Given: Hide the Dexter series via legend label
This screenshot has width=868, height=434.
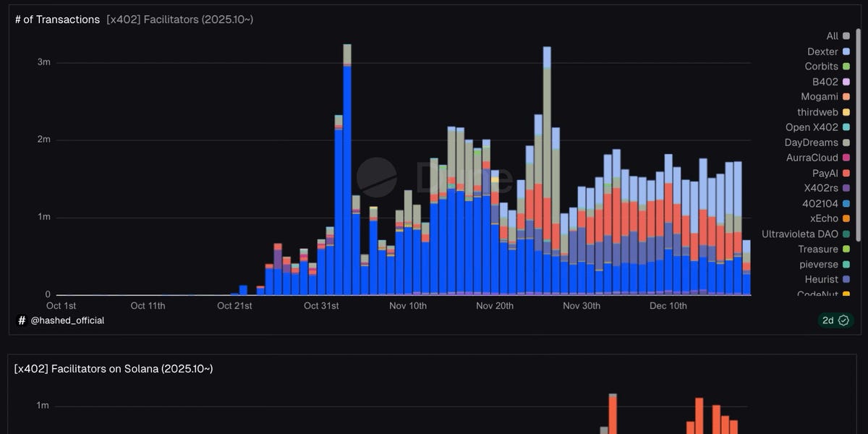Looking at the screenshot, I should click(822, 51).
